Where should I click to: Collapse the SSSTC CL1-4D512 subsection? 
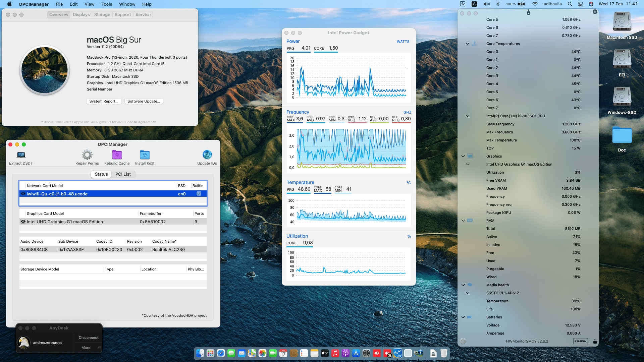click(x=467, y=293)
